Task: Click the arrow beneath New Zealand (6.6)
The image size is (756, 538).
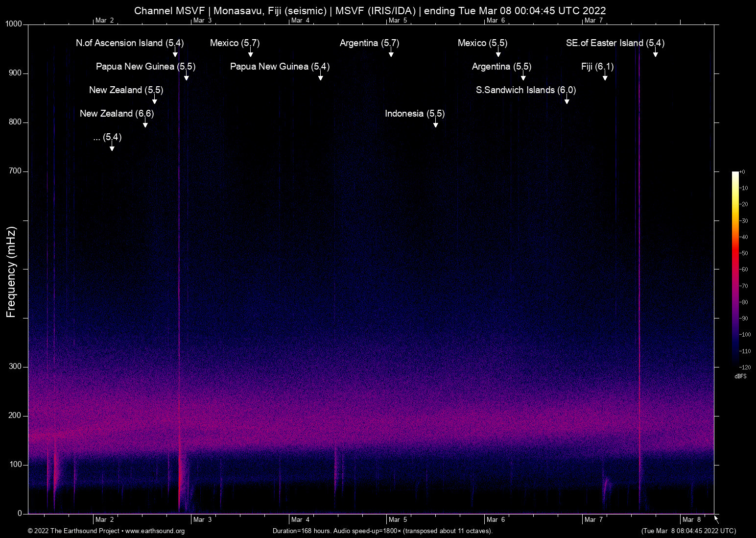Action: coord(145,123)
